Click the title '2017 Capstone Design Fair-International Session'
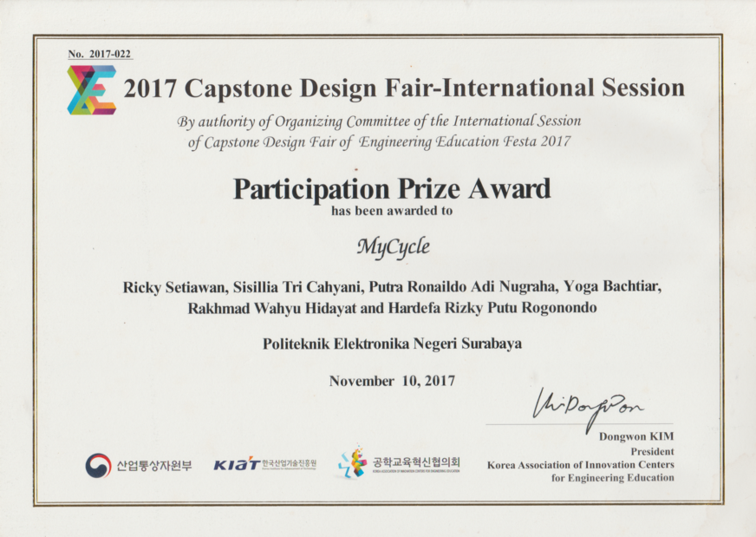The image size is (756, 537). [x=404, y=88]
